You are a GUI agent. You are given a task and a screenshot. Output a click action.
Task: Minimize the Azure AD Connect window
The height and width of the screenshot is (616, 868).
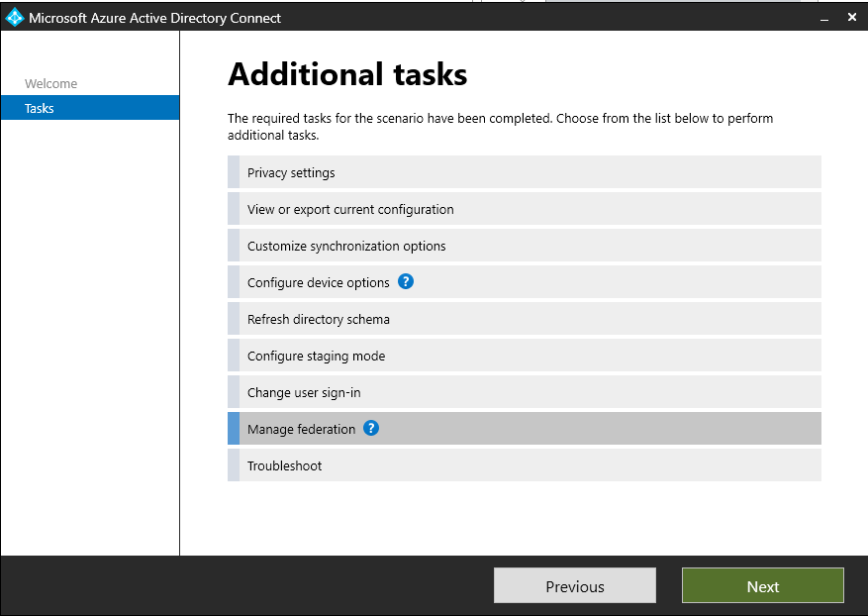[820, 18]
